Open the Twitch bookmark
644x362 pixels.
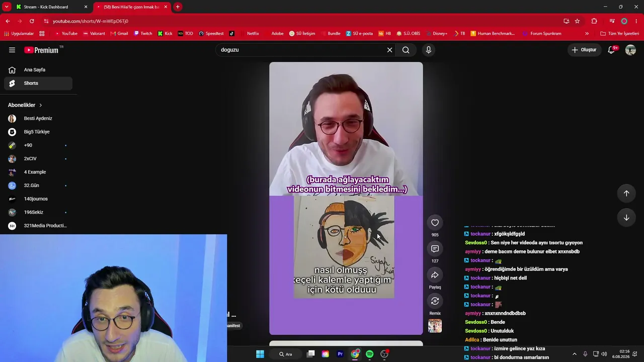pyautogui.click(x=143, y=34)
